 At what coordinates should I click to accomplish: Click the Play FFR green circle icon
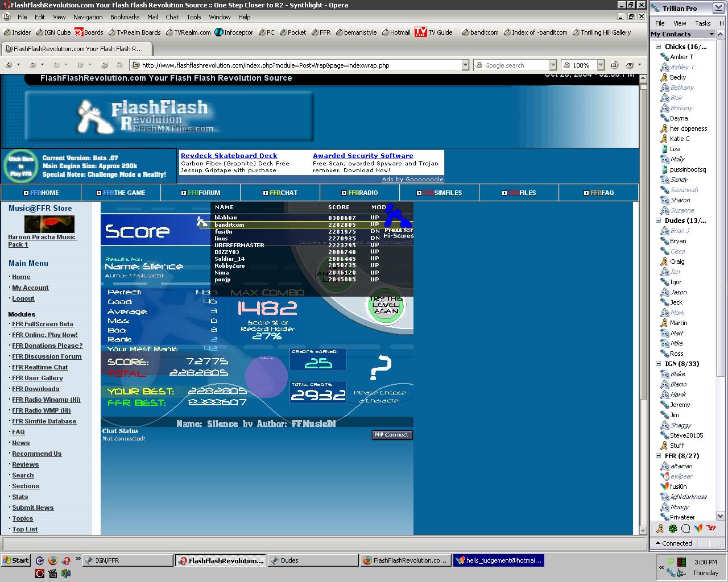20,166
